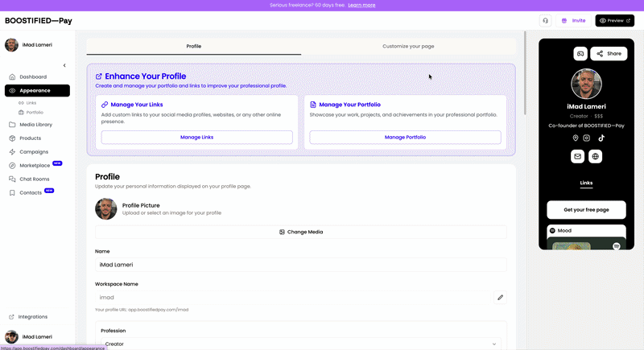Switch to Customize your page tab
644x350 pixels.
(408, 47)
